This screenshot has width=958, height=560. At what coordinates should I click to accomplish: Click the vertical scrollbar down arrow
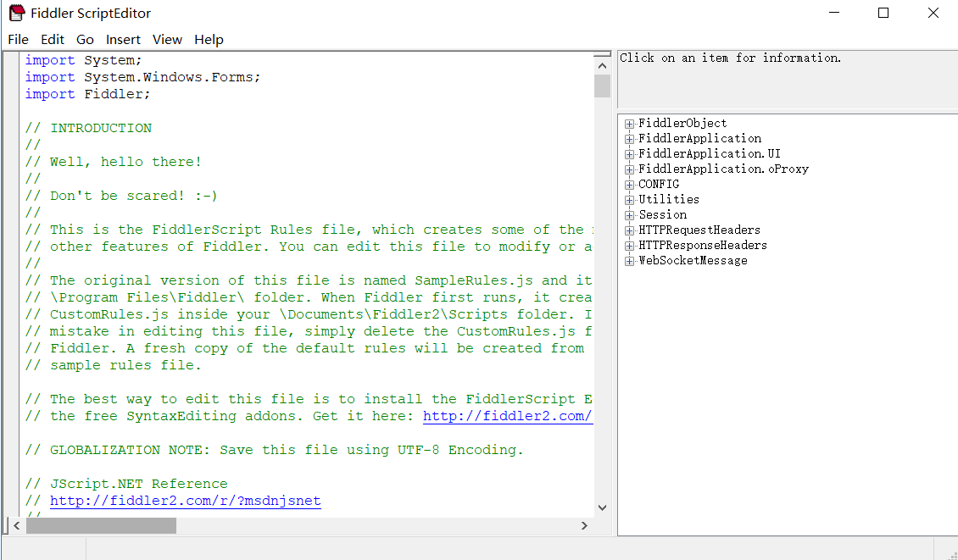pos(602,507)
